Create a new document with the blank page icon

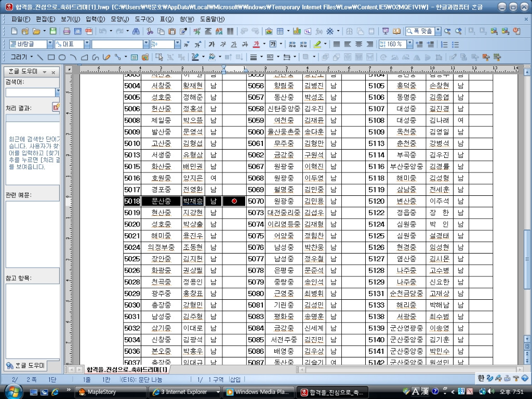coord(14,31)
